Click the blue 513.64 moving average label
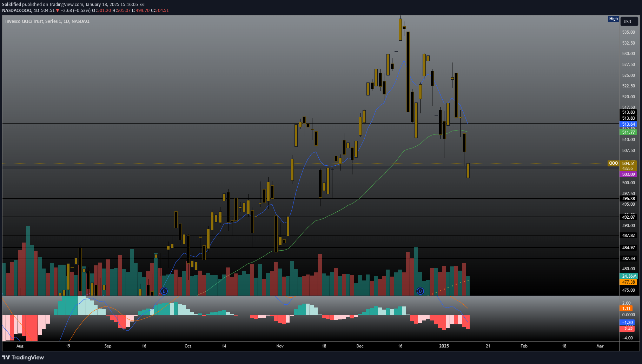This screenshot has height=364, width=642. 628,124
